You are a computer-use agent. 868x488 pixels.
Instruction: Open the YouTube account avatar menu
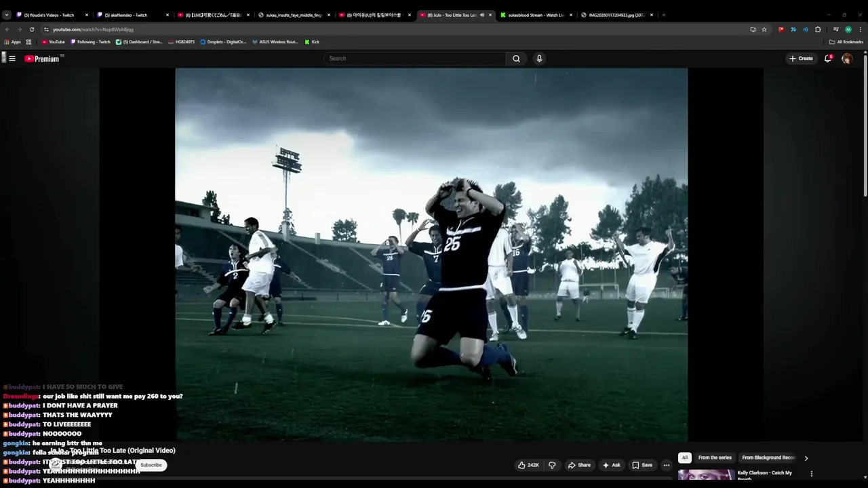[847, 59]
